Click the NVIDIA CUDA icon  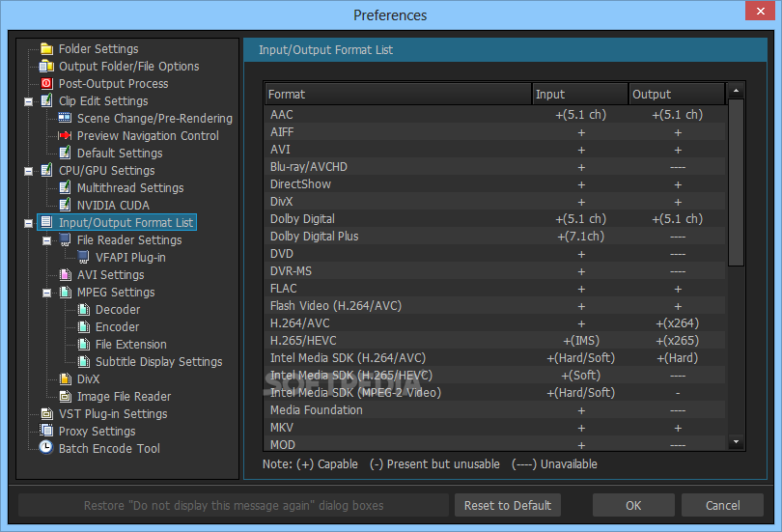[x=65, y=205]
